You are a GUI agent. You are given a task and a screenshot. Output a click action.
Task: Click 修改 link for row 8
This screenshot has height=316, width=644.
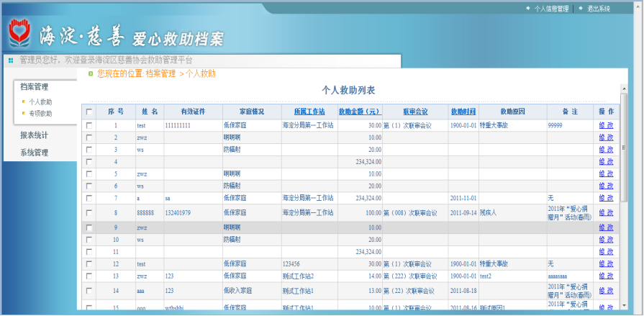coord(606,213)
